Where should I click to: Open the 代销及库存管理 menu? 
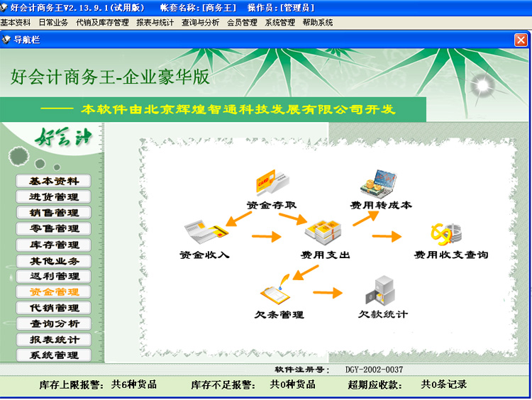pyautogui.click(x=102, y=23)
